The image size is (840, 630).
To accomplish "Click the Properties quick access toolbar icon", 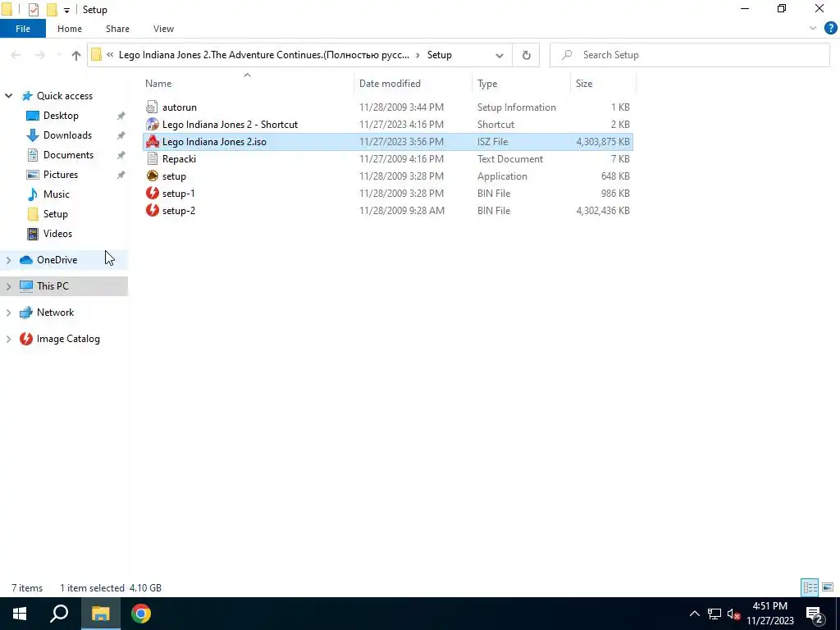I will [33, 10].
